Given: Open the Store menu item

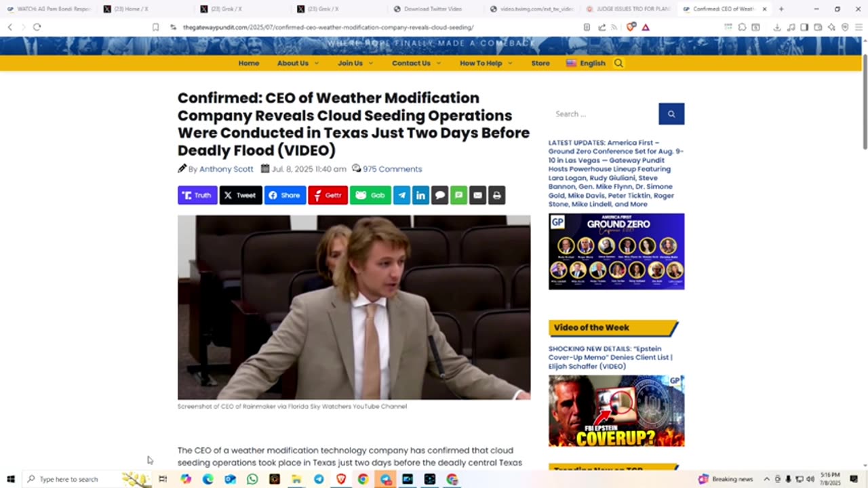Looking at the screenshot, I should click(x=540, y=63).
